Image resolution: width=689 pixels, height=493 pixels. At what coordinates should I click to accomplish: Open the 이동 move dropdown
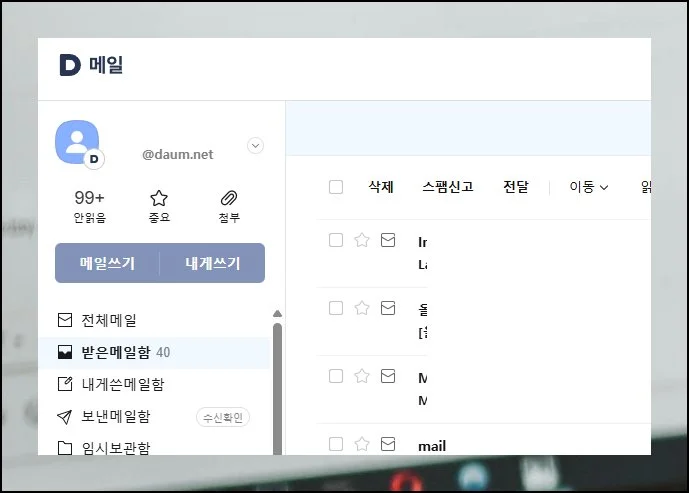pos(589,187)
